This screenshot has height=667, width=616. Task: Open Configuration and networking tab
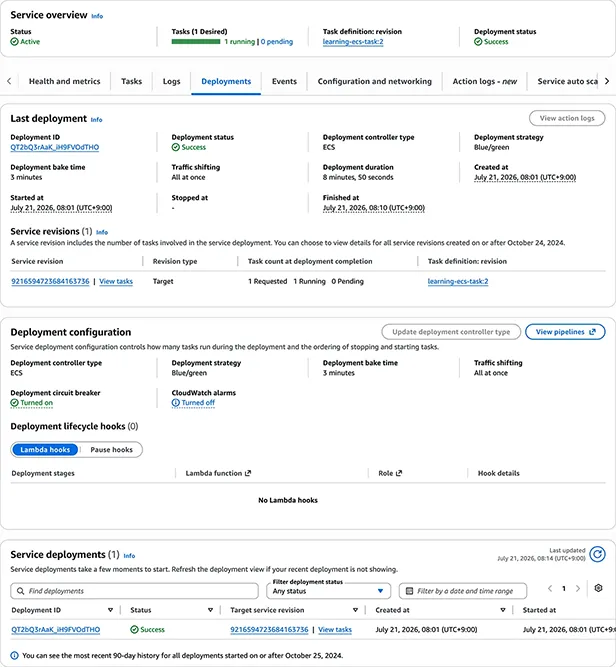(x=374, y=81)
